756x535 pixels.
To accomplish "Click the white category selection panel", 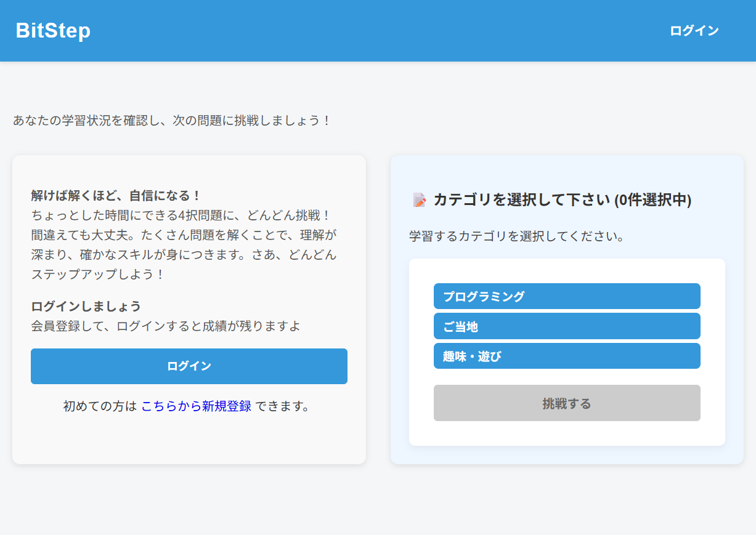I will (566, 431).
